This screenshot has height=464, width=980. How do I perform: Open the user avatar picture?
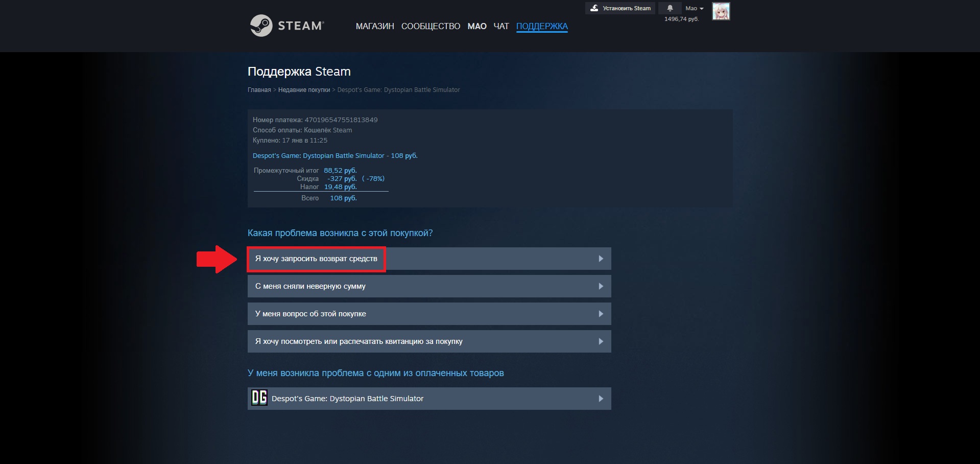[721, 11]
